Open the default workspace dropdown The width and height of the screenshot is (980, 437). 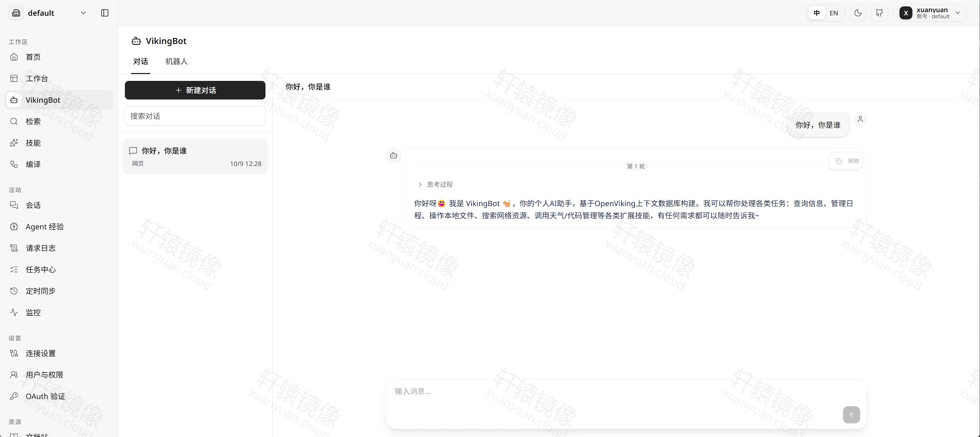pos(49,13)
